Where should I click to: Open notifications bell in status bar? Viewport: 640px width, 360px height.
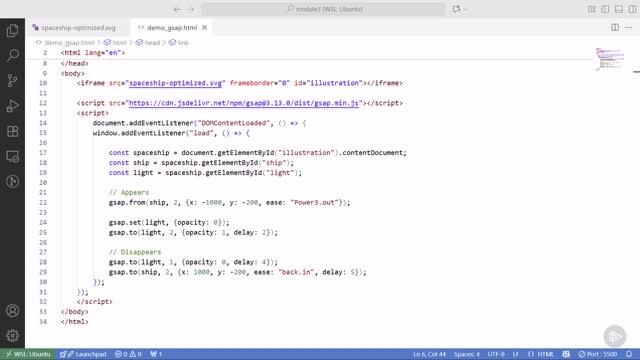tap(629, 354)
